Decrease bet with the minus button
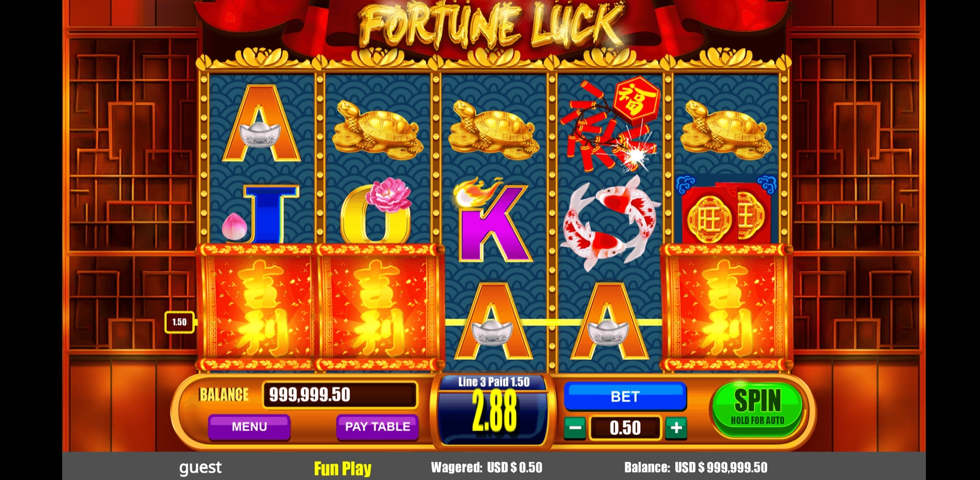This screenshot has width=980, height=480. point(575,428)
